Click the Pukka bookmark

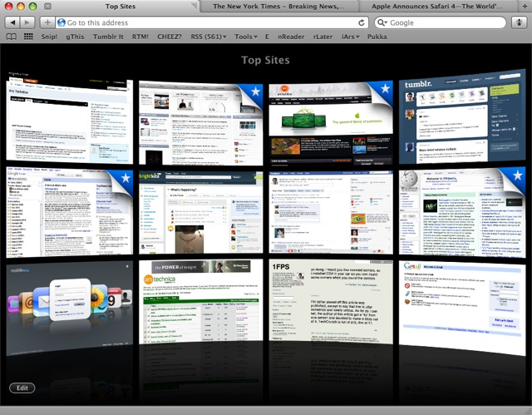377,37
